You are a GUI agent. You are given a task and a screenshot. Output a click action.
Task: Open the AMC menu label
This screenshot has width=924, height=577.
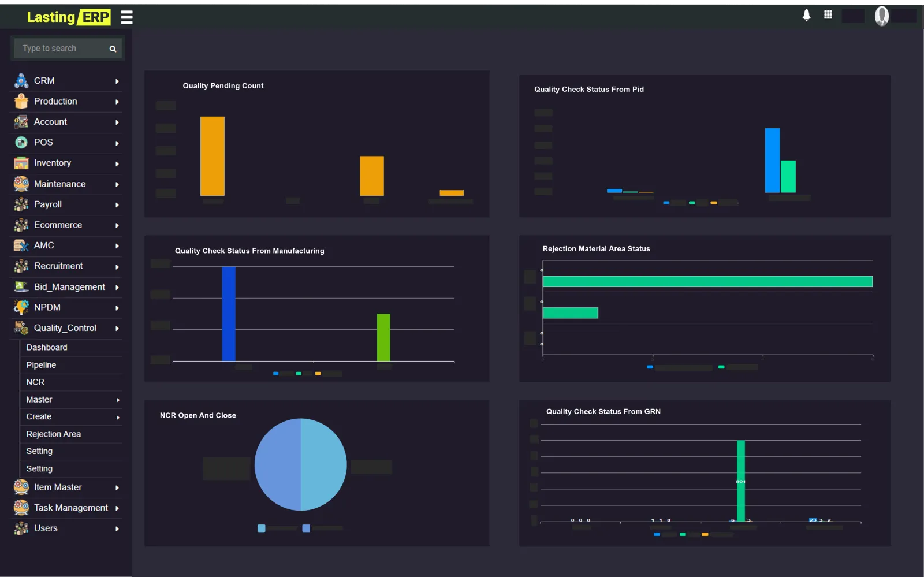44,245
